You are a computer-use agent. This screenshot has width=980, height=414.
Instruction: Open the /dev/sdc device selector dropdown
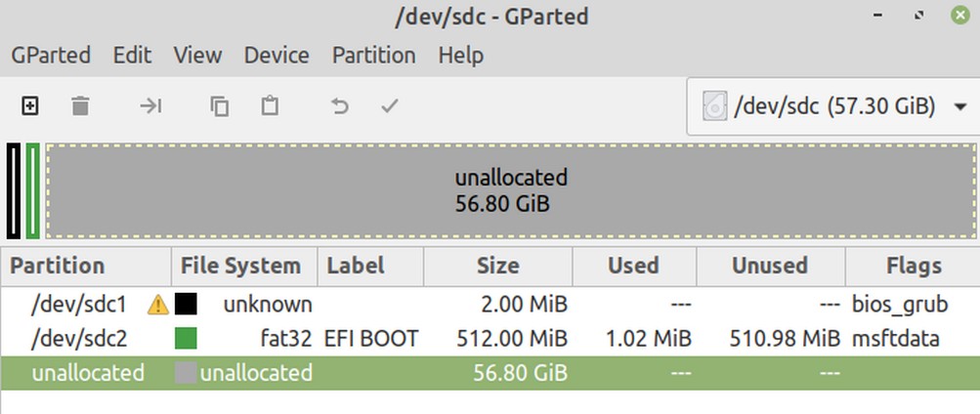[x=833, y=106]
